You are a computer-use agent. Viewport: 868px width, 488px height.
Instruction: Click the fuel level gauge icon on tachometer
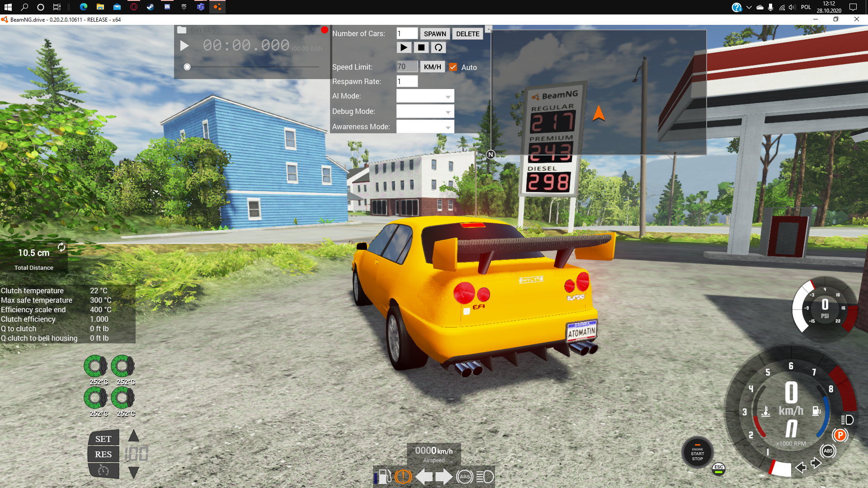[816, 411]
